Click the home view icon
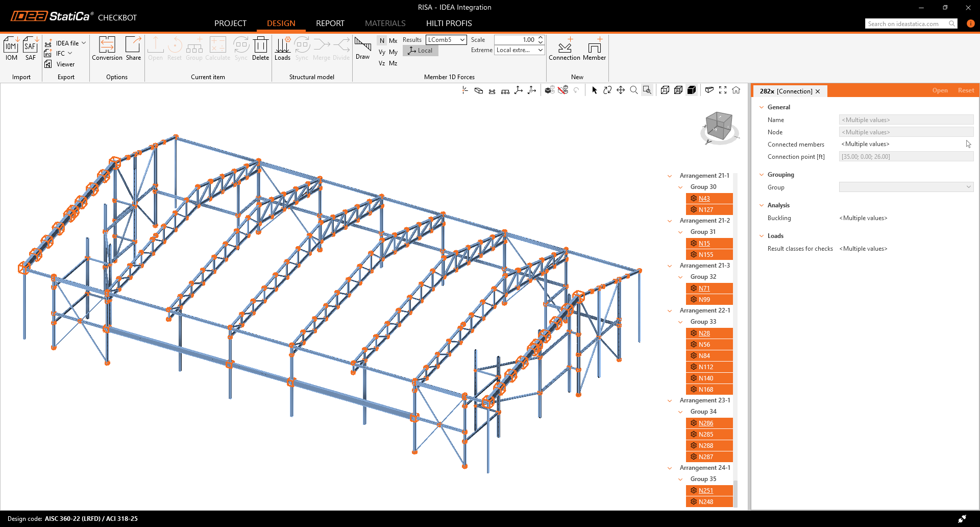This screenshot has width=980, height=527. coord(736,90)
